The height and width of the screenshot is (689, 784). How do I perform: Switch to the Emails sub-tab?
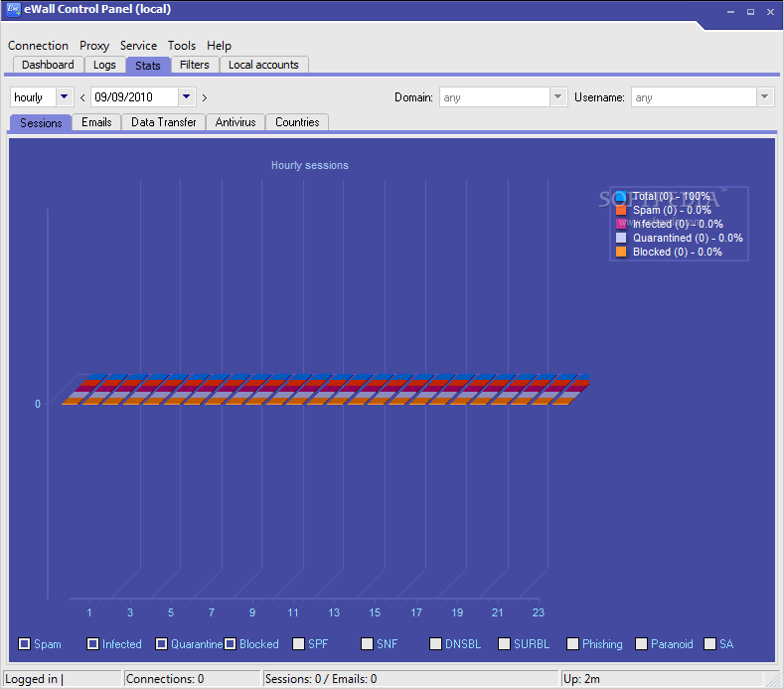coord(96,122)
